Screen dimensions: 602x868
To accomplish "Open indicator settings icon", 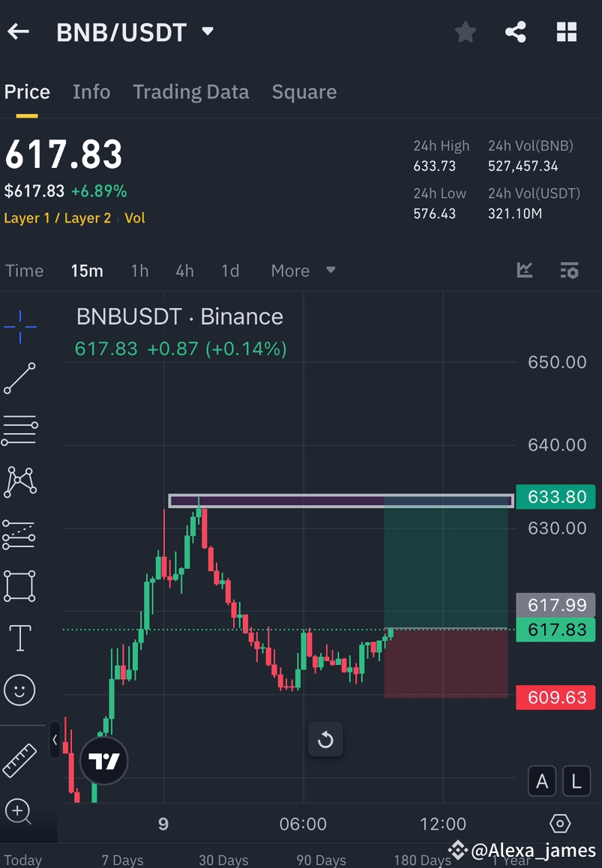I will 569,270.
